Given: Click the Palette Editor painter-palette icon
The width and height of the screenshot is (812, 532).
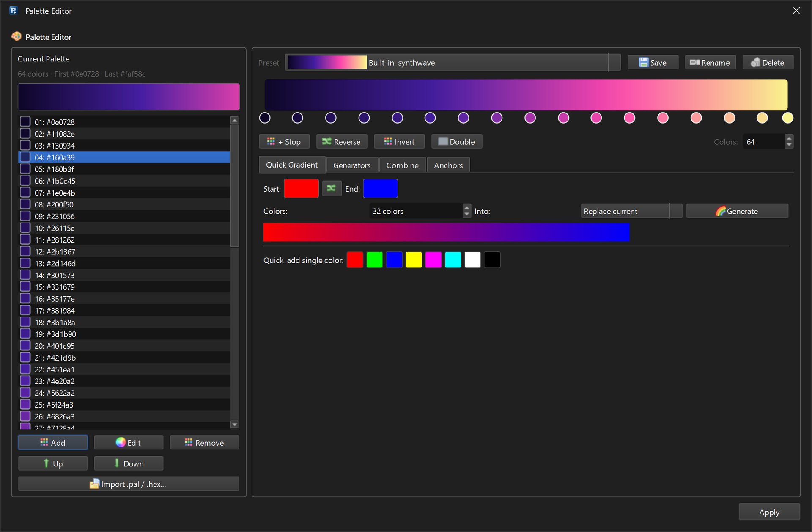Looking at the screenshot, I should (16, 37).
